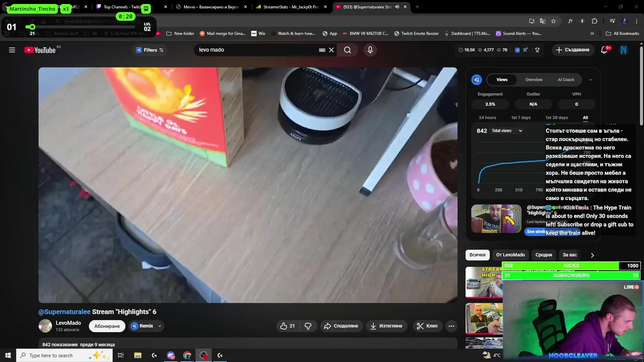Switch to the AI Coach tab
The image size is (644, 362).
coord(566,79)
